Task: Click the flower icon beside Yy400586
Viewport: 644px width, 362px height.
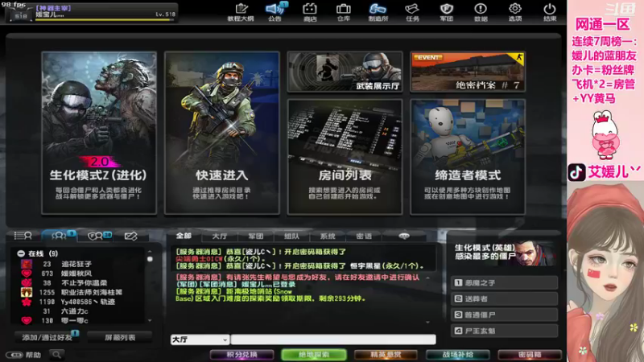Action: coord(27,302)
